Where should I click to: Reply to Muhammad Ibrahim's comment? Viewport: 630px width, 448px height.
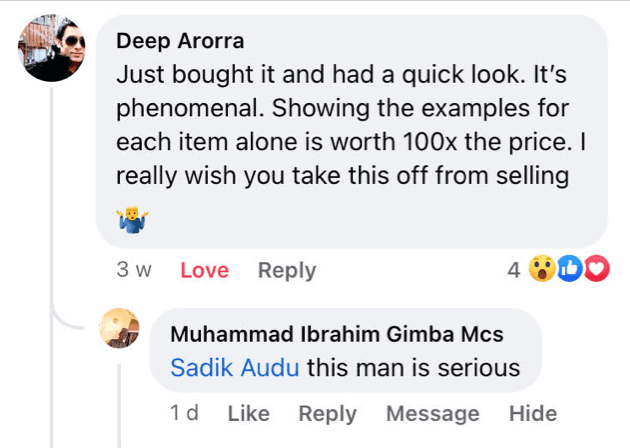[327, 413]
